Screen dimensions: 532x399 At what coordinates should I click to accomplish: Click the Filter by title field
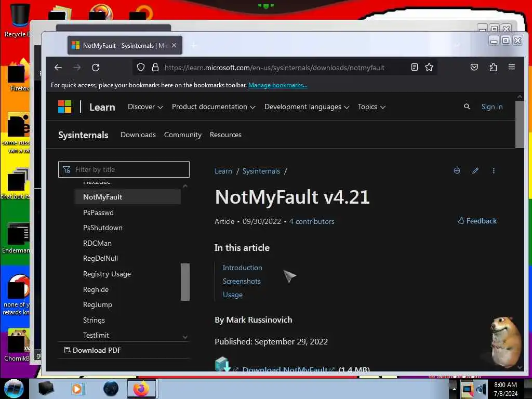pos(124,169)
